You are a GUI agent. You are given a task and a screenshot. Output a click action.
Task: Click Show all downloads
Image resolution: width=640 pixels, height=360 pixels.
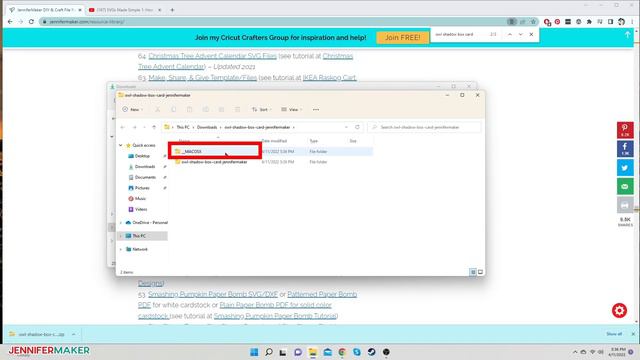[x=614, y=334]
